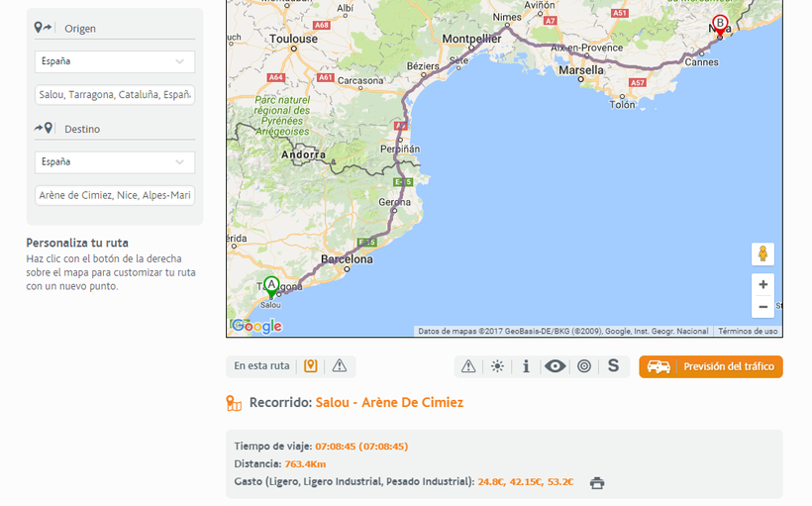Click the green A origin marker
Screen dimensions: 812x506
tap(271, 286)
